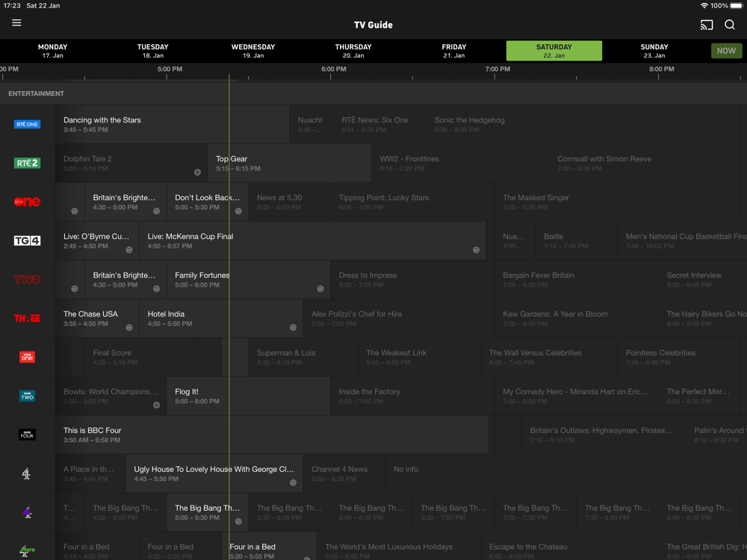Switch to Friday 21. Jan tab
The image size is (747, 560).
click(454, 51)
